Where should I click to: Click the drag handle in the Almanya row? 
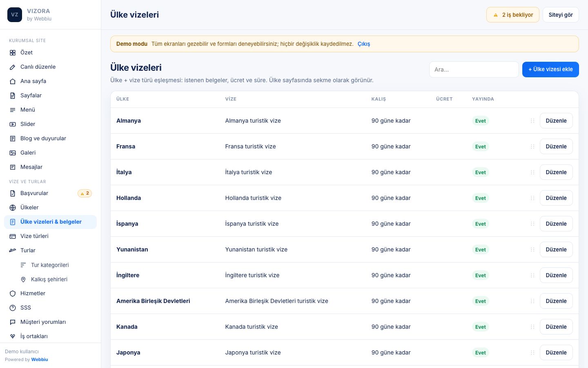pyautogui.click(x=532, y=121)
